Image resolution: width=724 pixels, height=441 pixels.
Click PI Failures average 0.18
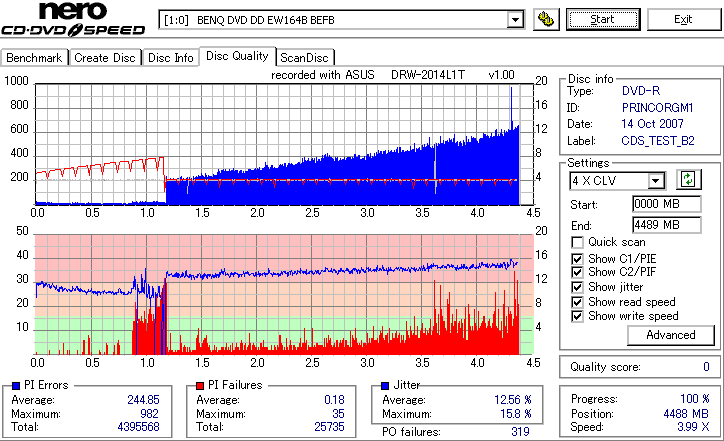(334, 400)
